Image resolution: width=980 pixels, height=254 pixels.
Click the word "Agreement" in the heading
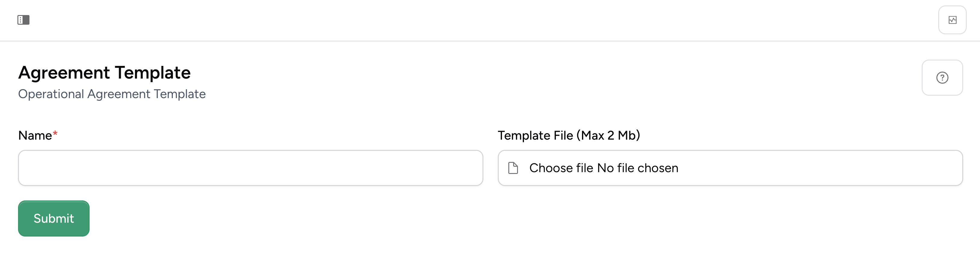(x=64, y=73)
